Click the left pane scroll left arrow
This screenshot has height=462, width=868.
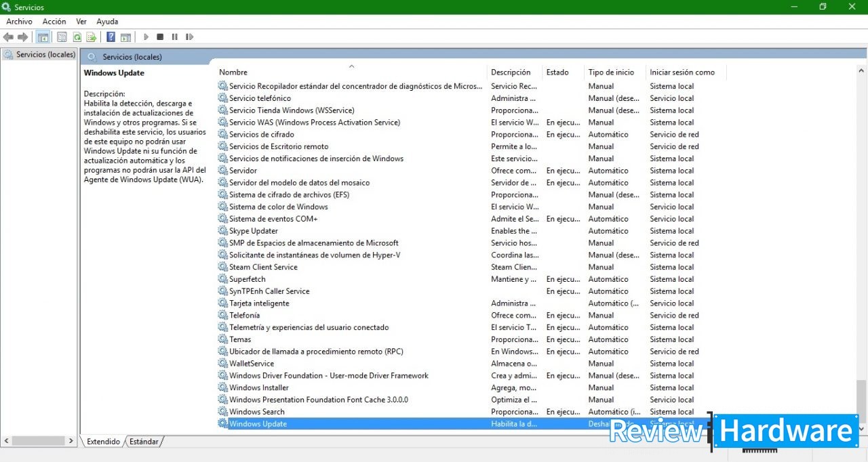pyautogui.click(x=5, y=441)
